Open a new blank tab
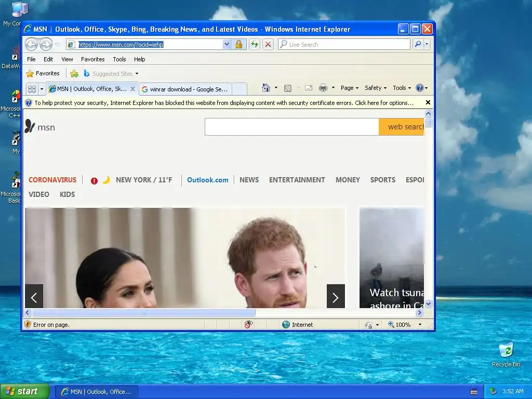 click(240, 89)
